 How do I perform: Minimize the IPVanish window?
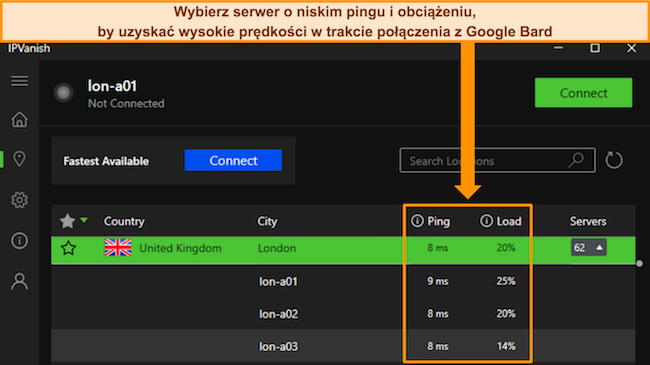click(558, 48)
